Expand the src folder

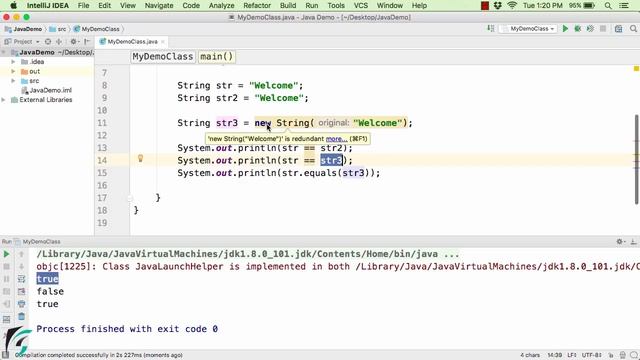pyautogui.click(x=13, y=81)
